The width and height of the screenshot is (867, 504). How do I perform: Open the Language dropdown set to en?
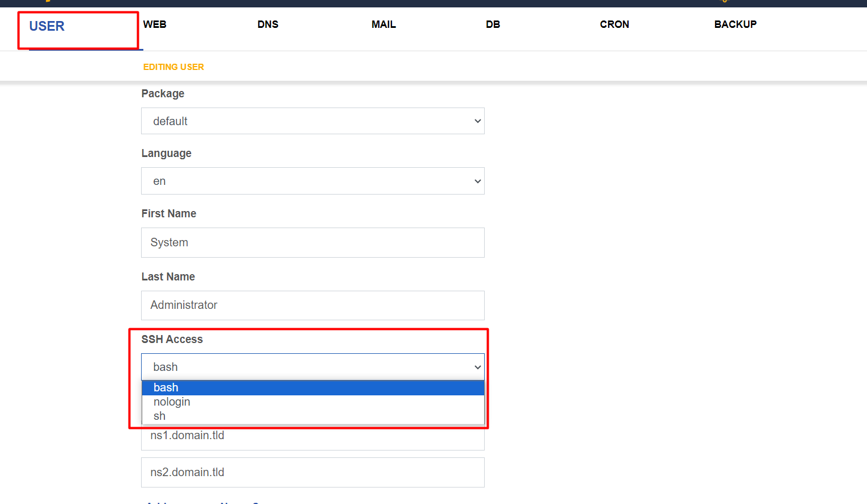pos(312,181)
